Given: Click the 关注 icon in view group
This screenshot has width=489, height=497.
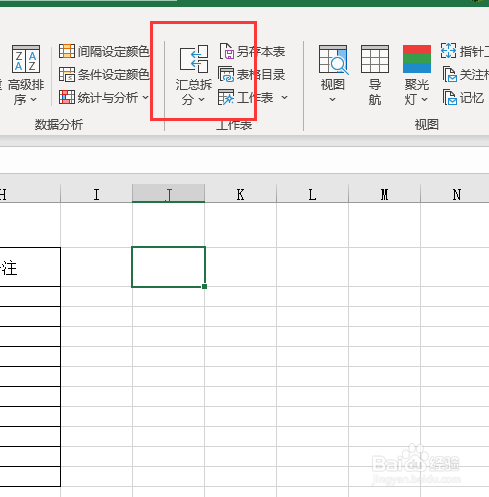Looking at the screenshot, I should click(449, 74).
